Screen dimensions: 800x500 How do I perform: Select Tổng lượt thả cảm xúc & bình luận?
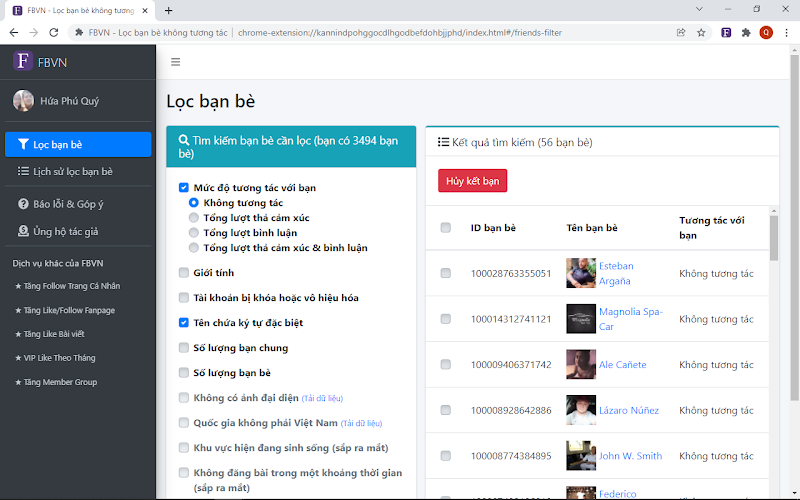coord(193,247)
